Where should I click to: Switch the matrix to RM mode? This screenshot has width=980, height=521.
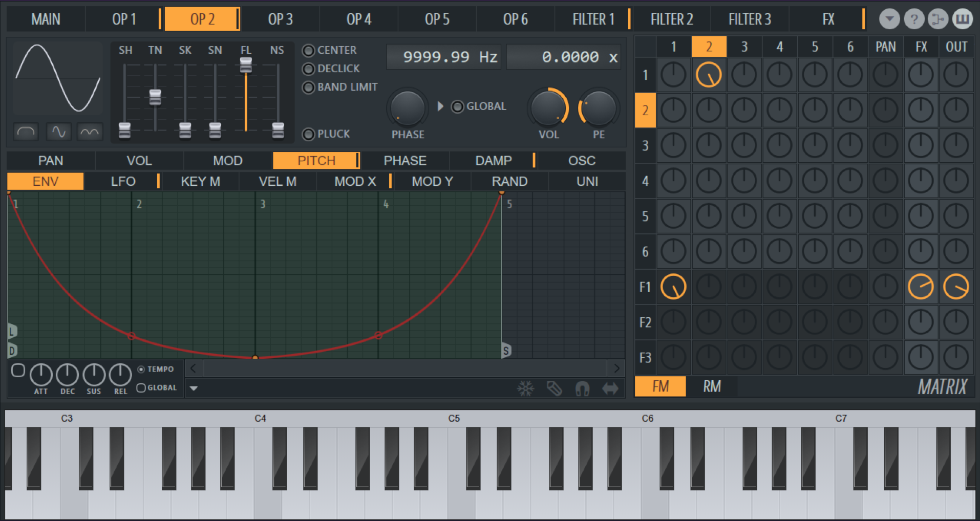pos(712,386)
